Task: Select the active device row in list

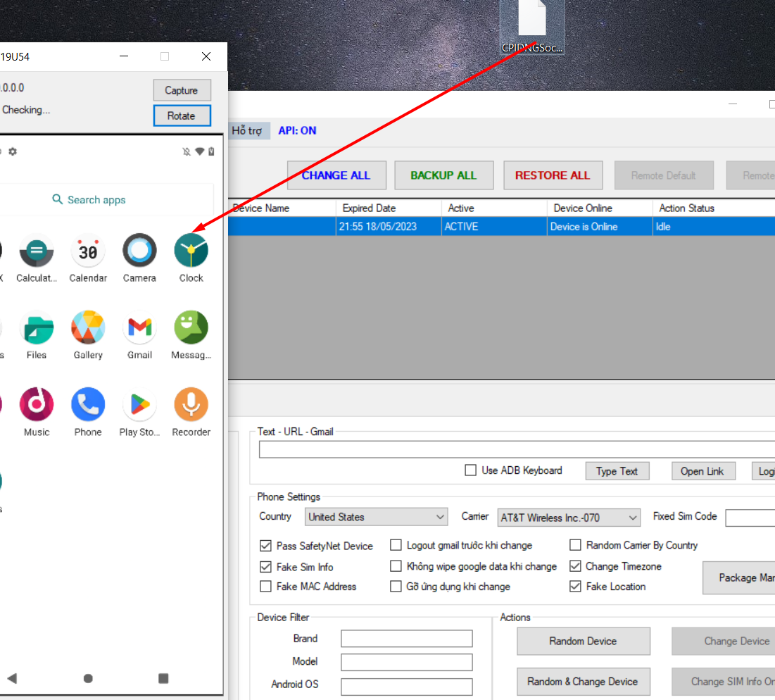Action: point(493,227)
